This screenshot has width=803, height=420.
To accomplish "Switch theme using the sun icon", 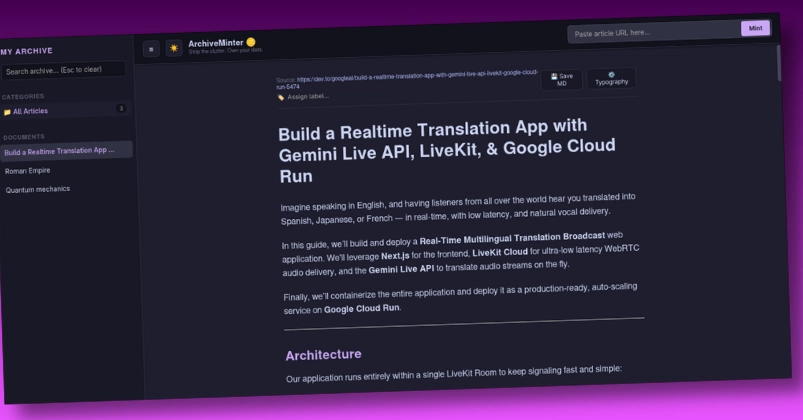I will click(x=174, y=48).
